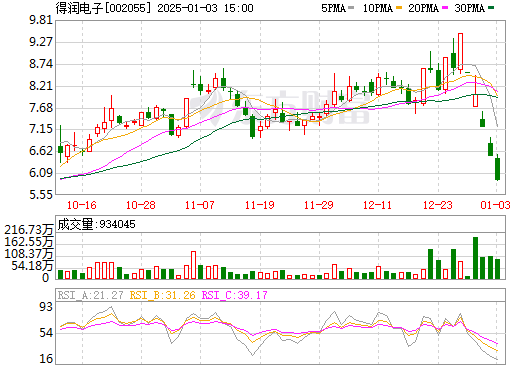Viewport: 520px width, 365px height.
Task: Click the last green candlestick on 01-03
Action: coord(497,169)
